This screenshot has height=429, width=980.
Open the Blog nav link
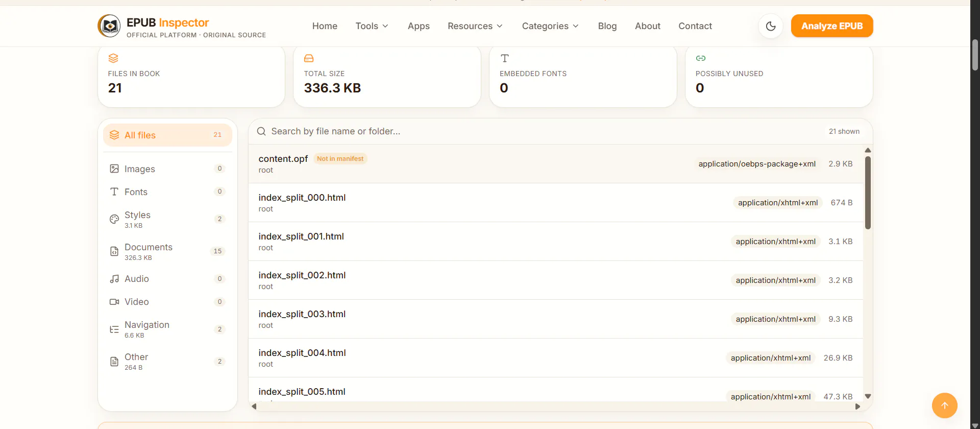[x=607, y=26]
